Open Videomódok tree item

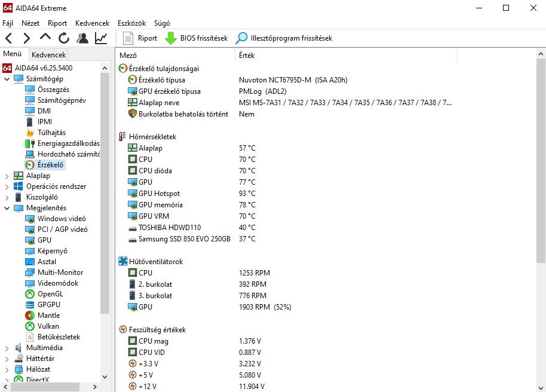[x=51, y=283]
